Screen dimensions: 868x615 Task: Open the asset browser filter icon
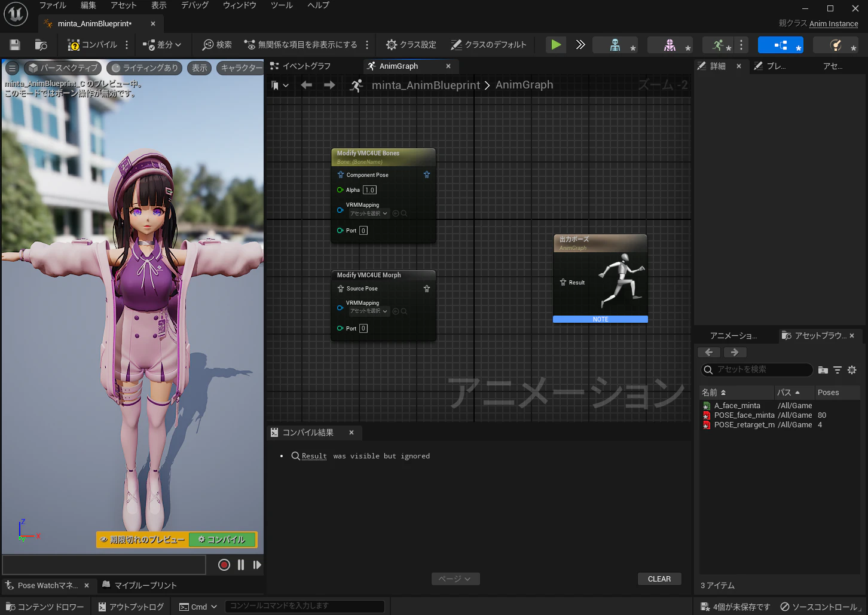(838, 370)
